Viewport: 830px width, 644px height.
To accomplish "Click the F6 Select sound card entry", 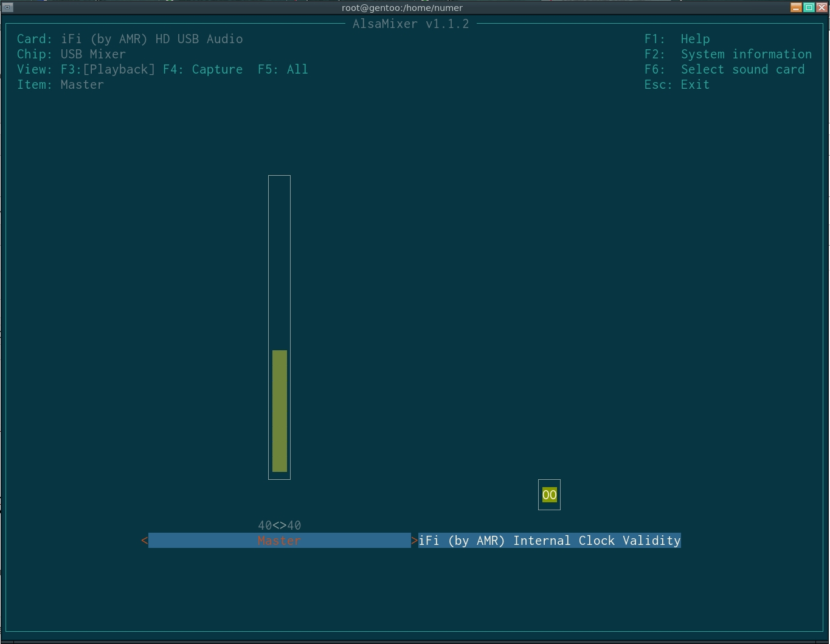I will pos(724,69).
